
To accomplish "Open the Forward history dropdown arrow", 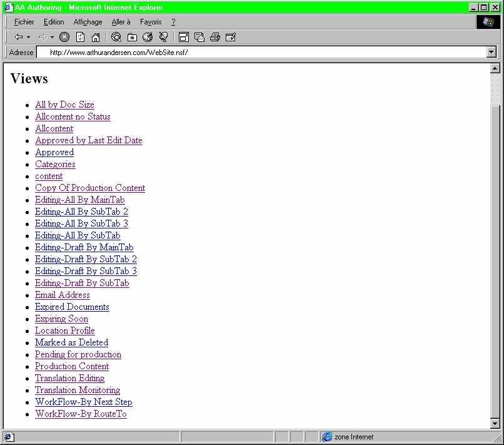I will click(52, 38).
